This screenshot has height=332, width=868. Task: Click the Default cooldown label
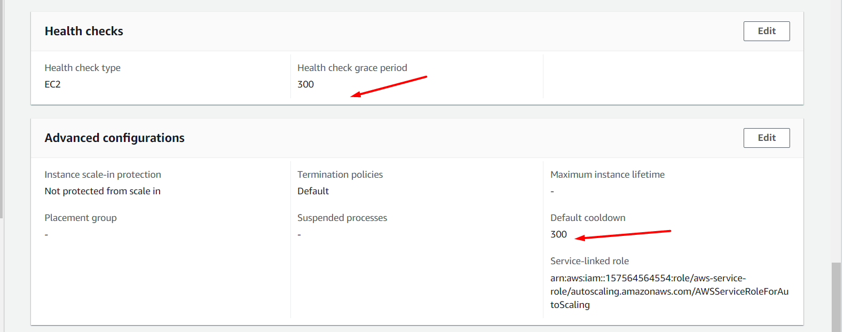[587, 217]
